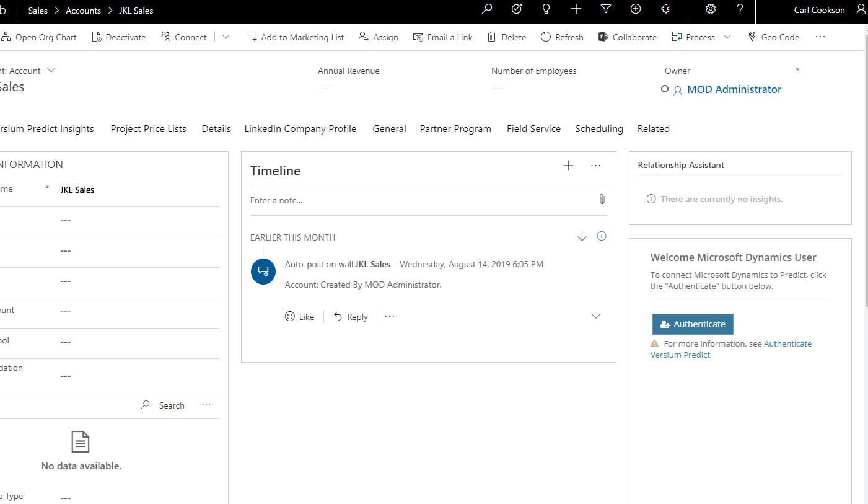Viewport: 868px width, 504px height.
Task: Click the Connect command
Action: (x=184, y=37)
